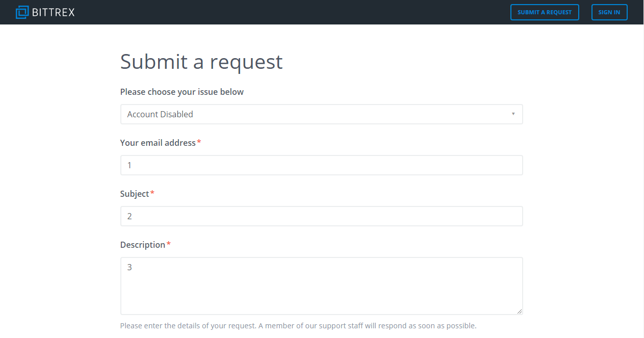Open the Account Disabled issue dropdown
The width and height of the screenshot is (644, 338).
(321, 114)
